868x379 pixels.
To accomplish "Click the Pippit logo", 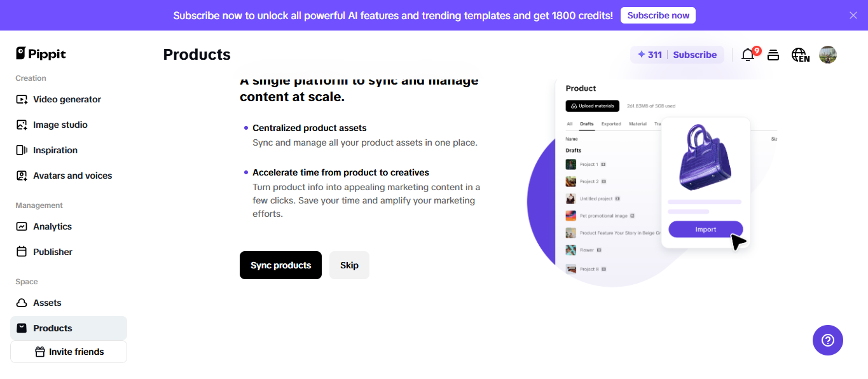I will (x=41, y=54).
